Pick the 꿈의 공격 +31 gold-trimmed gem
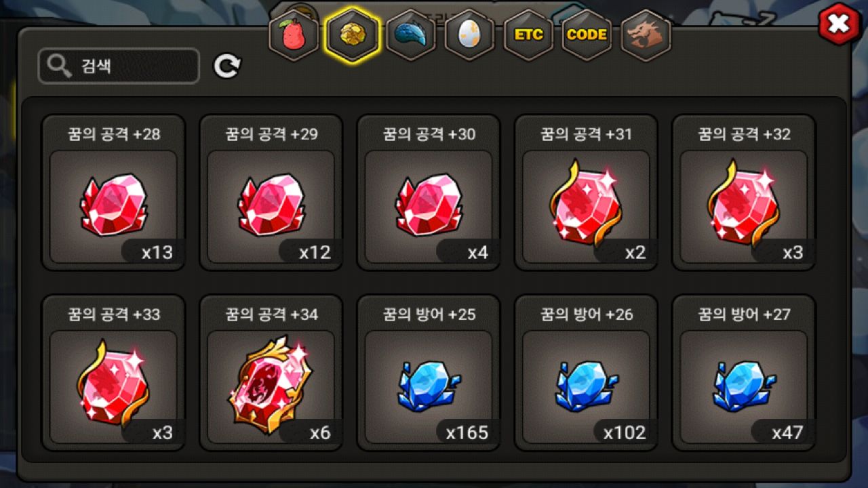The image size is (868, 488). point(585,192)
